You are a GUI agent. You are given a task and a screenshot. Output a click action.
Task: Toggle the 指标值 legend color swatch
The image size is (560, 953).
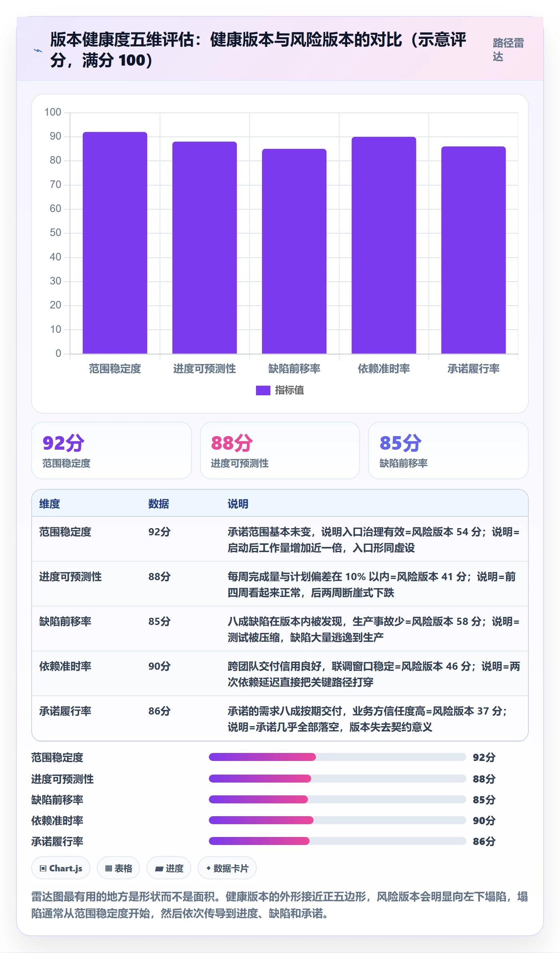(263, 390)
